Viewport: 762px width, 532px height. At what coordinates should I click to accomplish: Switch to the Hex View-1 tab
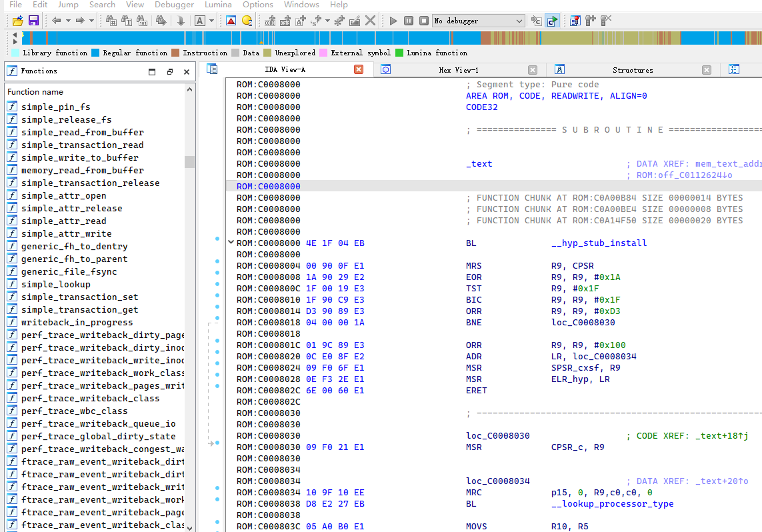click(458, 70)
